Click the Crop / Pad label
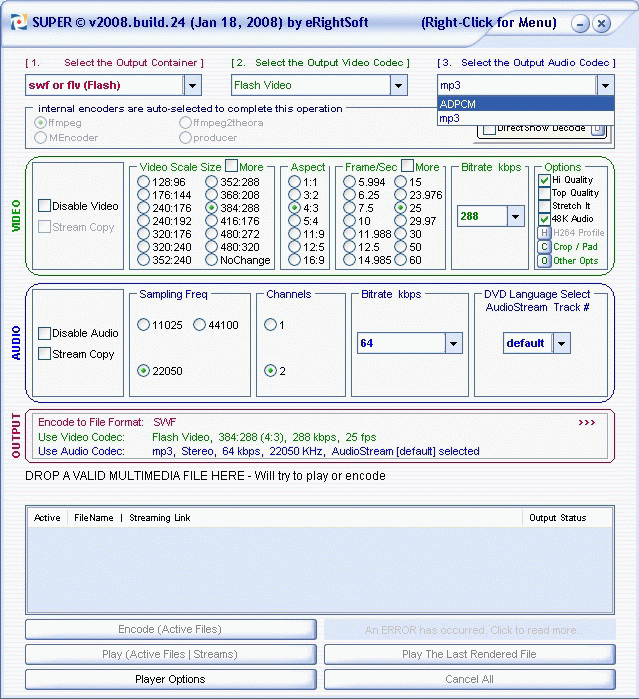The height and width of the screenshot is (699, 639). pyautogui.click(x=575, y=247)
